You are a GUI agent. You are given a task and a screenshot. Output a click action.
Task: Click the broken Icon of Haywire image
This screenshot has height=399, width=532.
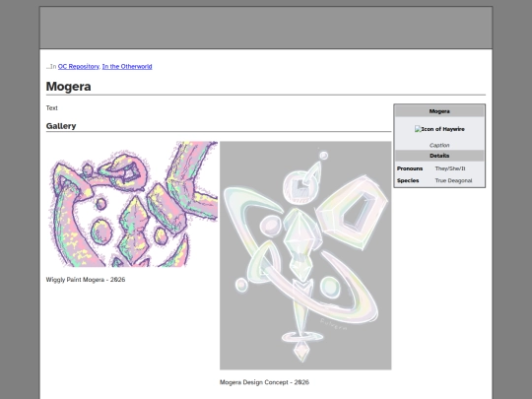(439, 129)
